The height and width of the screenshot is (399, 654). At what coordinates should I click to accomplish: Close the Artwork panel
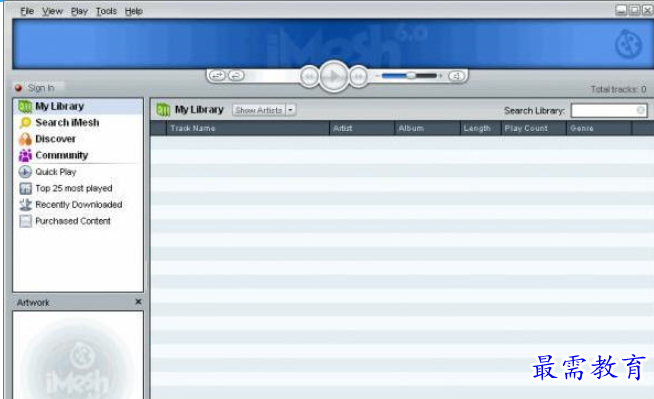click(x=138, y=301)
